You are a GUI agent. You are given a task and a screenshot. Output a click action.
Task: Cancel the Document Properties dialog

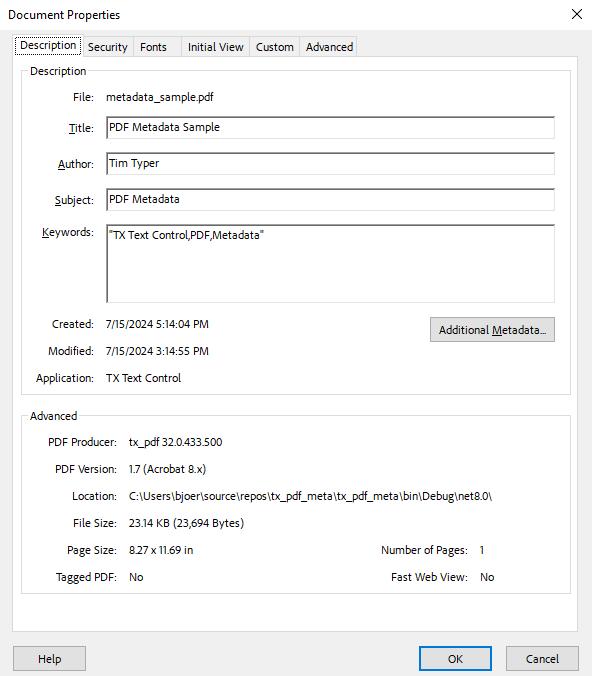[542, 659]
